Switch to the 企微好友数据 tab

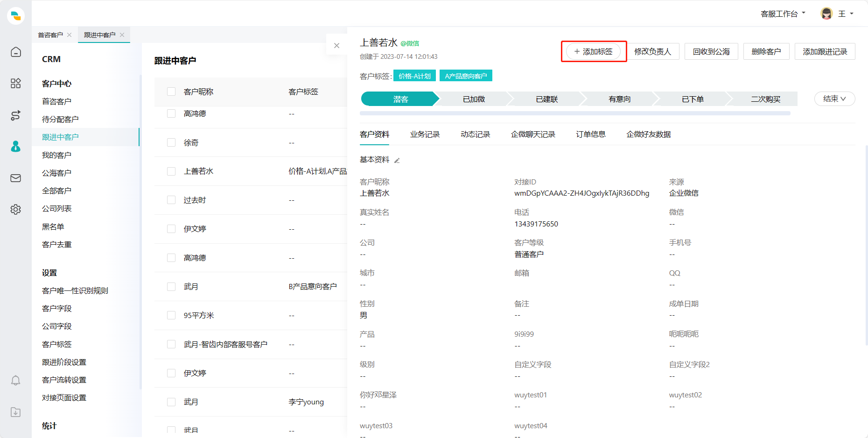click(648, 134)
